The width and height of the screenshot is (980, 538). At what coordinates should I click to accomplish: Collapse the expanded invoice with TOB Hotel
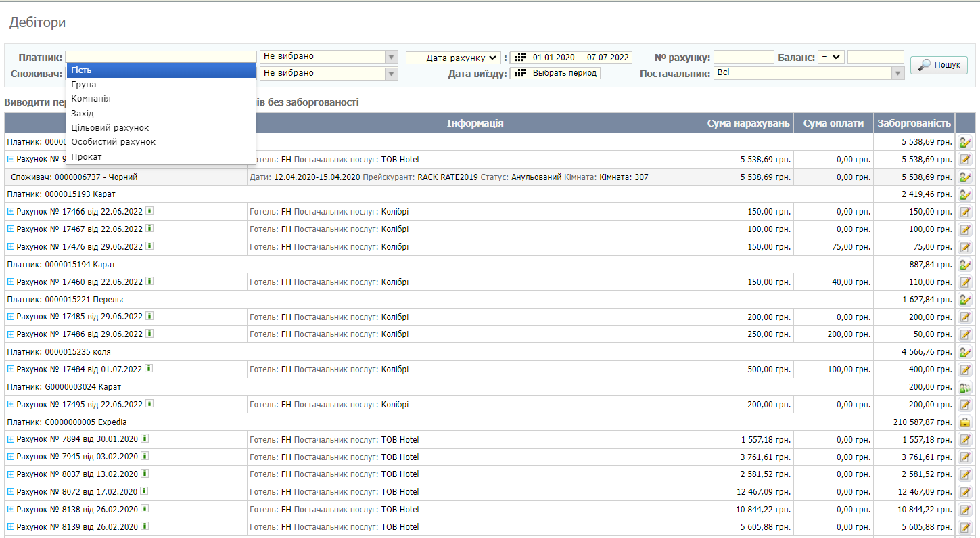click(11, 160)
